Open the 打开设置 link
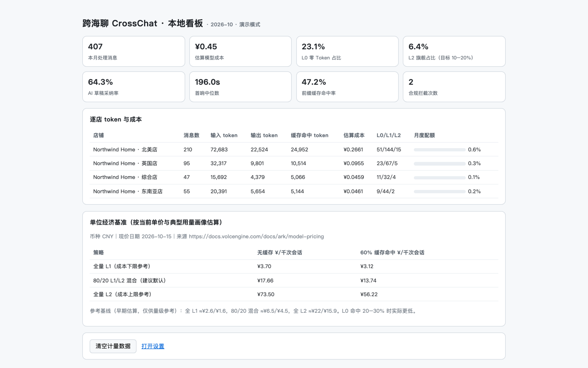 point(153,346)
